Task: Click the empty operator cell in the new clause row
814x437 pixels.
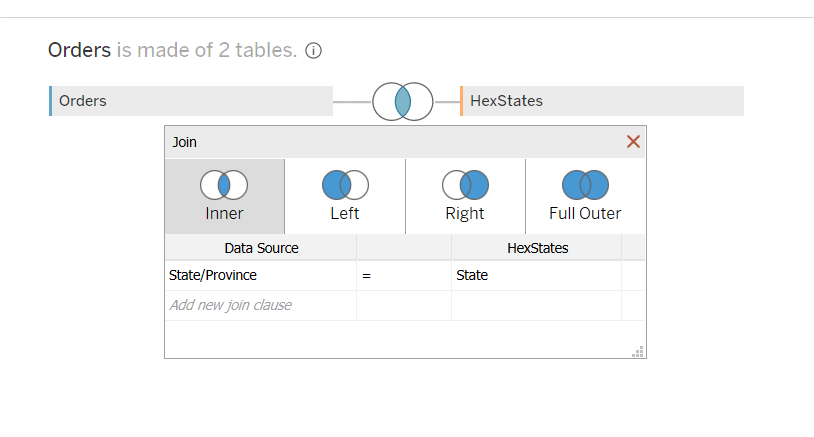Action: tap(403, 305)
